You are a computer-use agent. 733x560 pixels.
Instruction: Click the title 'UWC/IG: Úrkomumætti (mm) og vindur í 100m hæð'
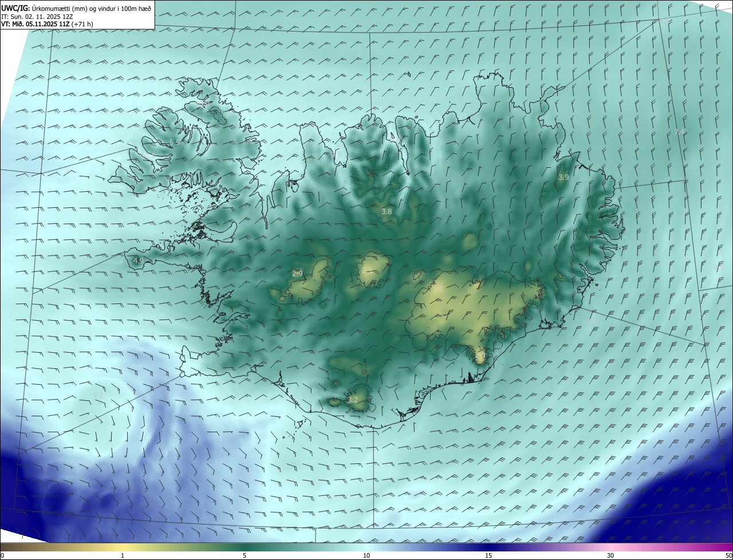pos(76,9)
